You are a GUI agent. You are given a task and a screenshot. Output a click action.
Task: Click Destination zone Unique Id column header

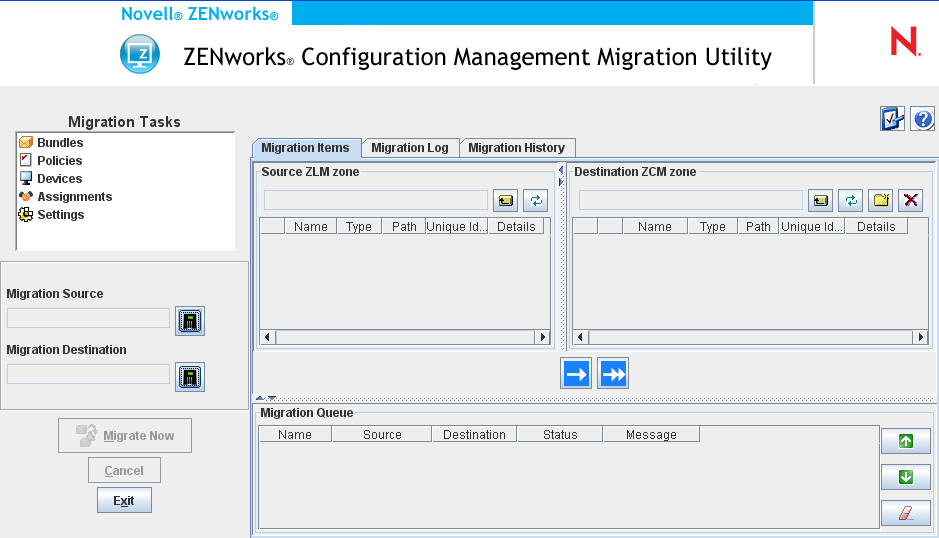[x=812, y=226]
